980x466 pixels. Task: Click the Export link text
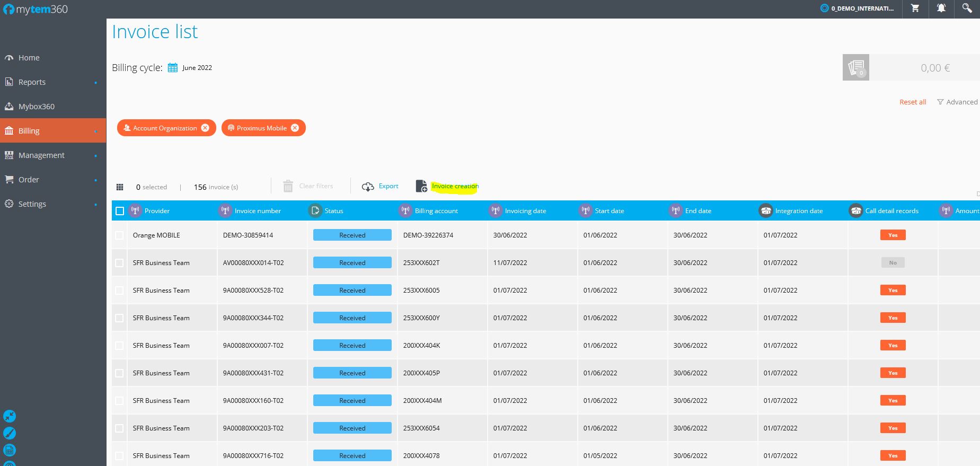click(389, 186)
